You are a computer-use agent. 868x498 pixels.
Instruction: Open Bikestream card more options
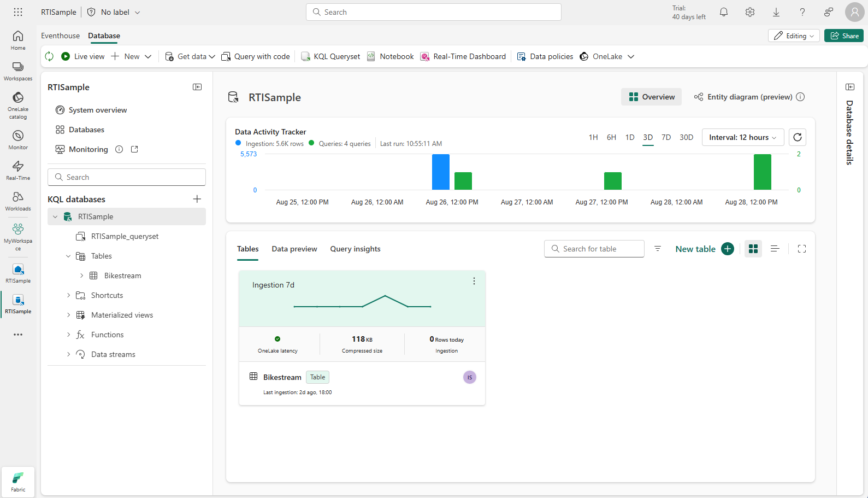(x=474, y=281)
